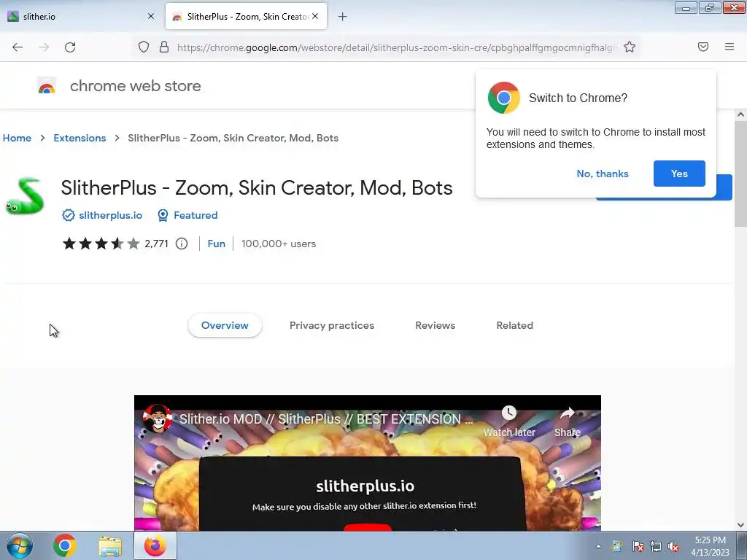Go to Home breadcrumb link

pyautogui.click(x=18, y=138)
